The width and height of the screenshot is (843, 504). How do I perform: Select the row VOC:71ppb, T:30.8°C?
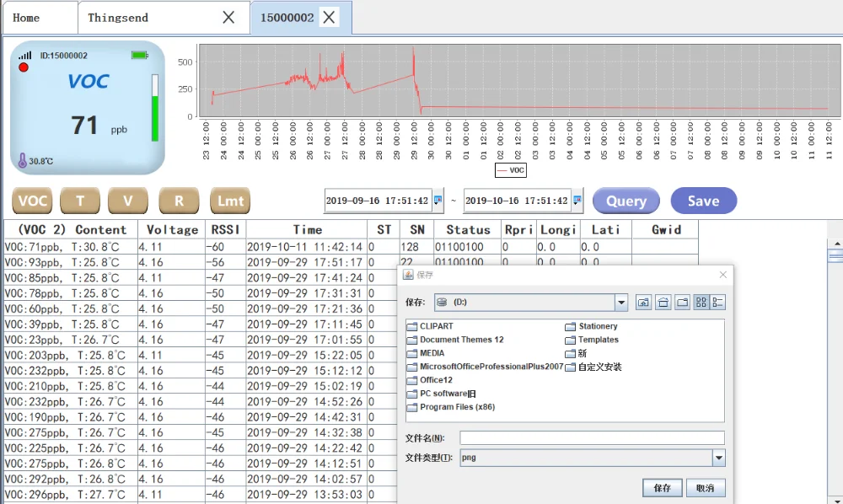tap(351, 247)
